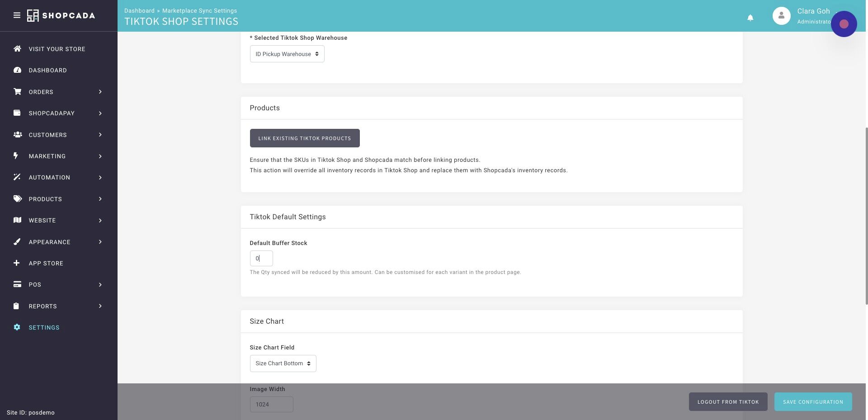
Task: Click the 'Size Chart' section heading
Action: (267, 321)
